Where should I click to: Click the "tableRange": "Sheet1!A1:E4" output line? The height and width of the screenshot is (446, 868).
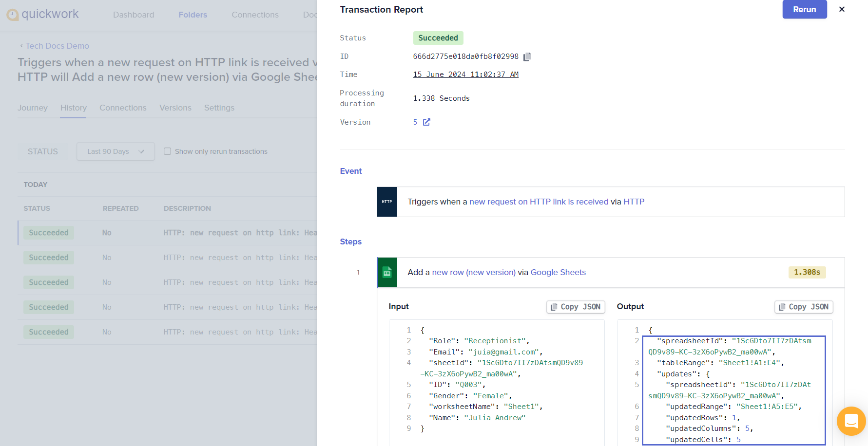click(720, 363)
